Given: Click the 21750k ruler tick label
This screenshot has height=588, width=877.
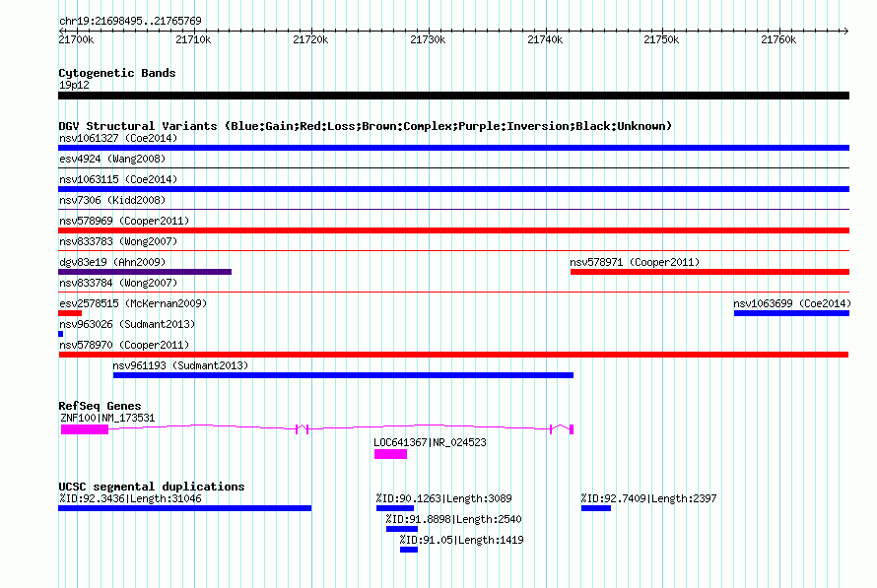Looking at the screenshot, I should coord(661,39).
